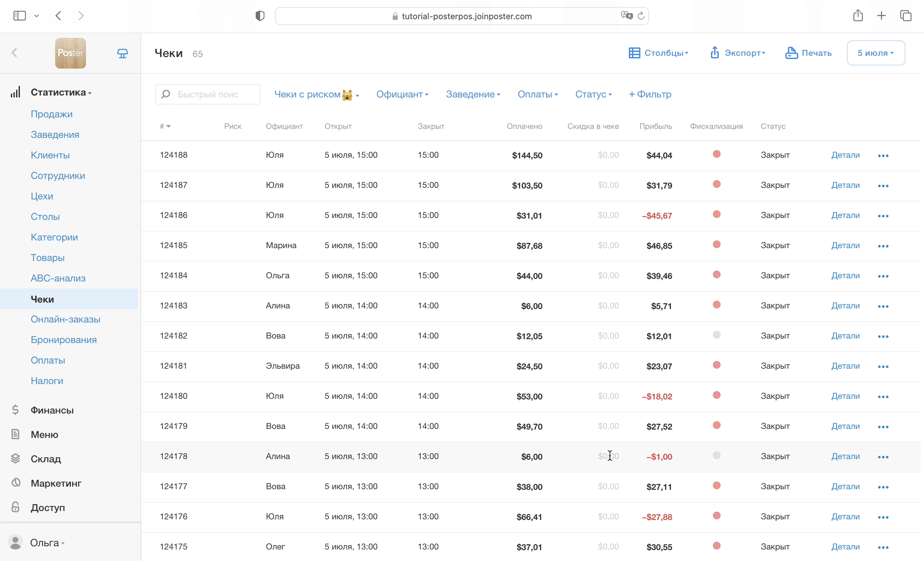Open Продажи in the statistics menu
The image size is (924, 561).
point(51,114)
